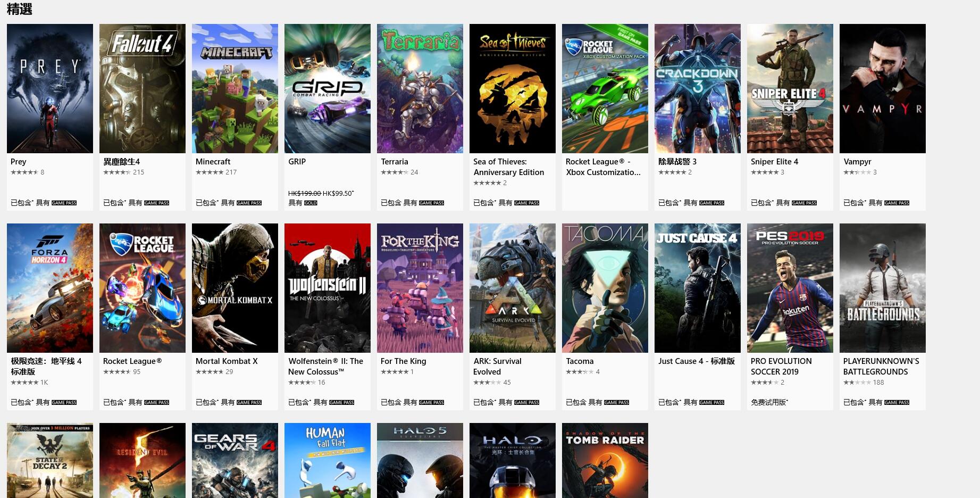
Task: Click the original price HK$199.00 under GRIP
Action: click(305, 194)
